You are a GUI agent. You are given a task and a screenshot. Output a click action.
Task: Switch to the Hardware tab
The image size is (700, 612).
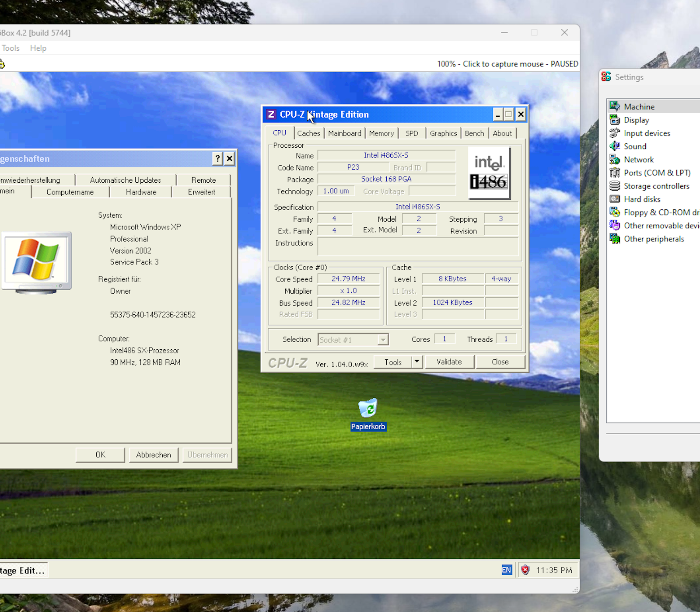coord(141,192)
